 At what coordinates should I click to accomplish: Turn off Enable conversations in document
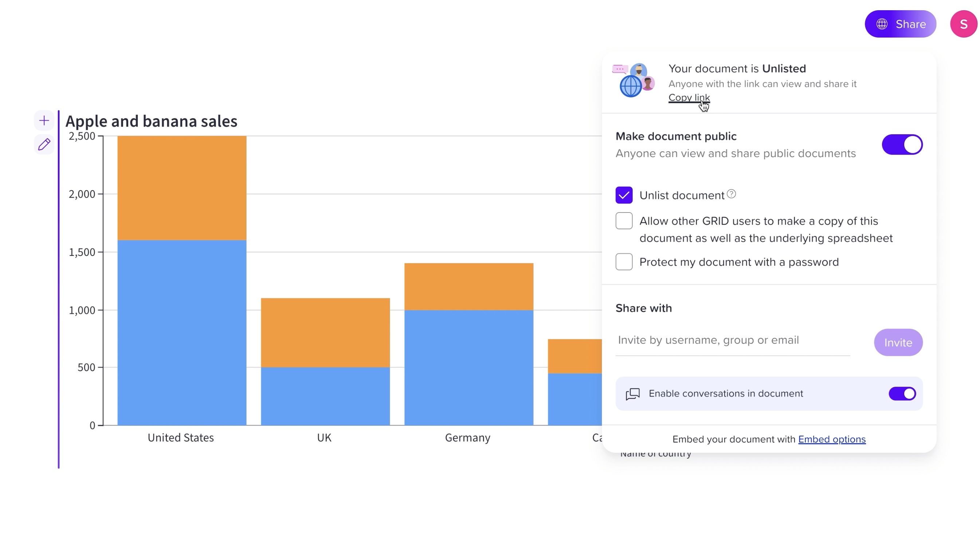pyautogui.click(x=902, y=393)
